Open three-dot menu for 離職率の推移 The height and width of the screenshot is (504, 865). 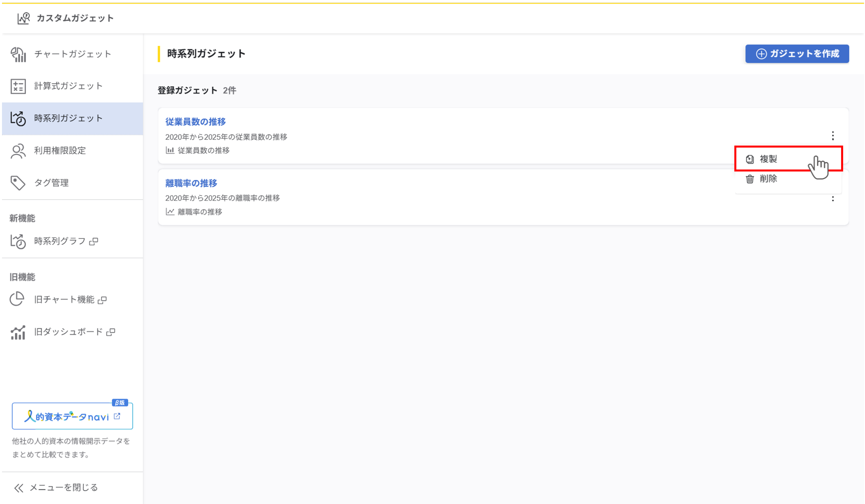tap(833, 199)
